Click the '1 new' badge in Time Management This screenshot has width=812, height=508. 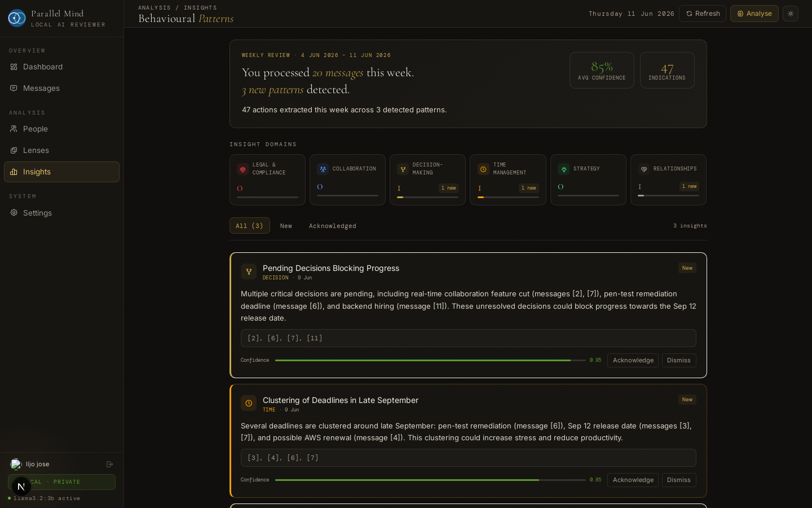coord(529,188)
